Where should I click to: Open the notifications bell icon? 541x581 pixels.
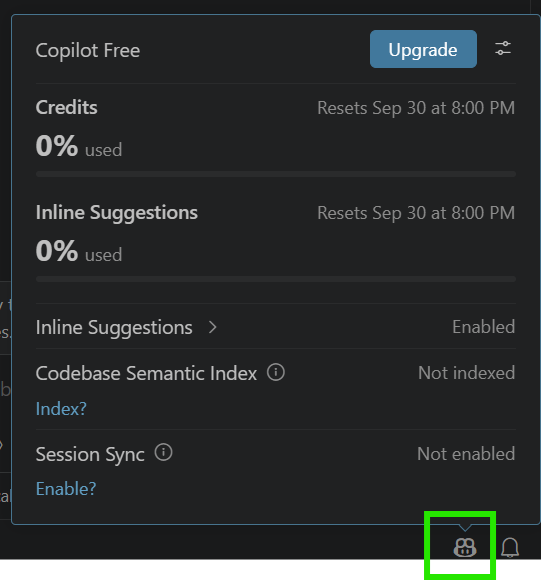[510, 547]
